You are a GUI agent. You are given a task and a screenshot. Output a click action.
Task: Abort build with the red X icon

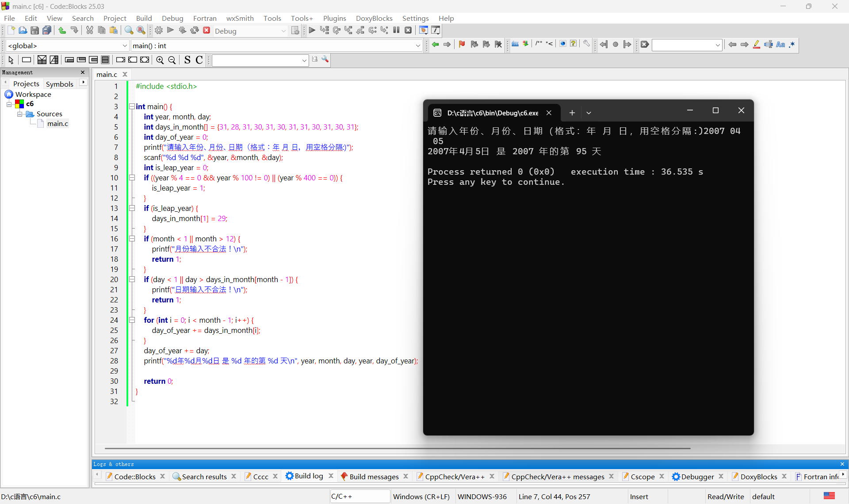[207, 31]
